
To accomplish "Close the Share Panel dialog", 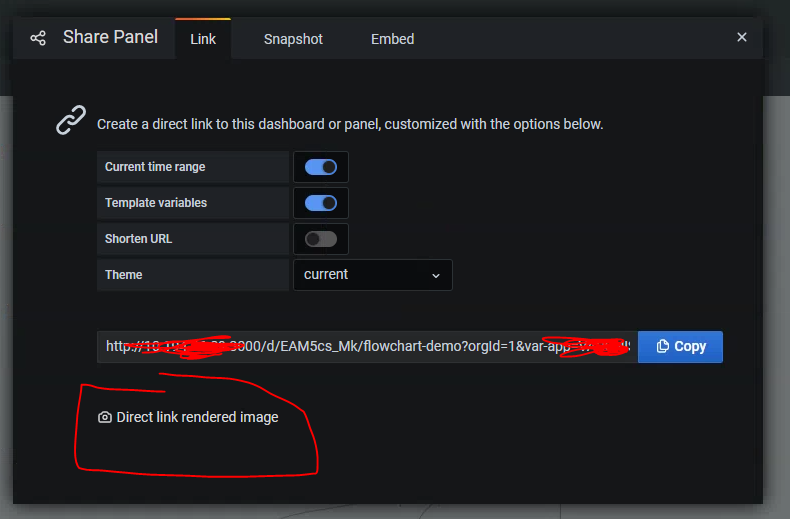I will (742, 37).
